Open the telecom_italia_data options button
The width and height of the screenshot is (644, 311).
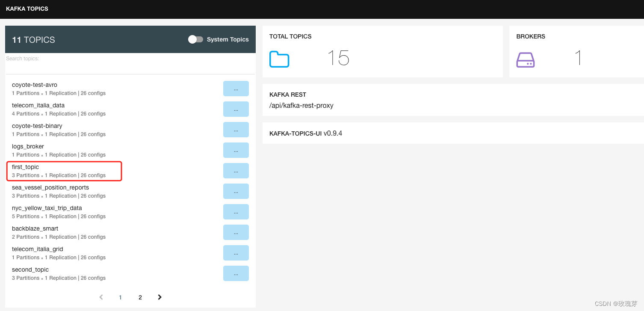[236, 109]
